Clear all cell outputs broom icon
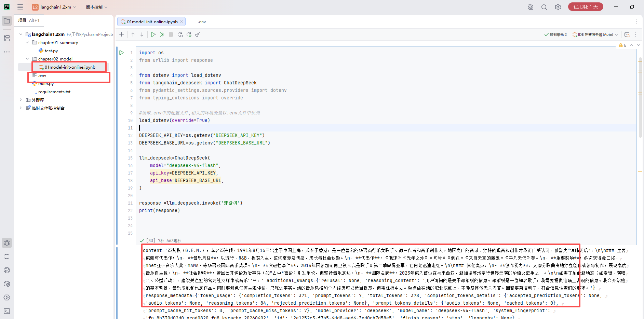This screenshot has height=319, width=644. (x=198, y=34)
